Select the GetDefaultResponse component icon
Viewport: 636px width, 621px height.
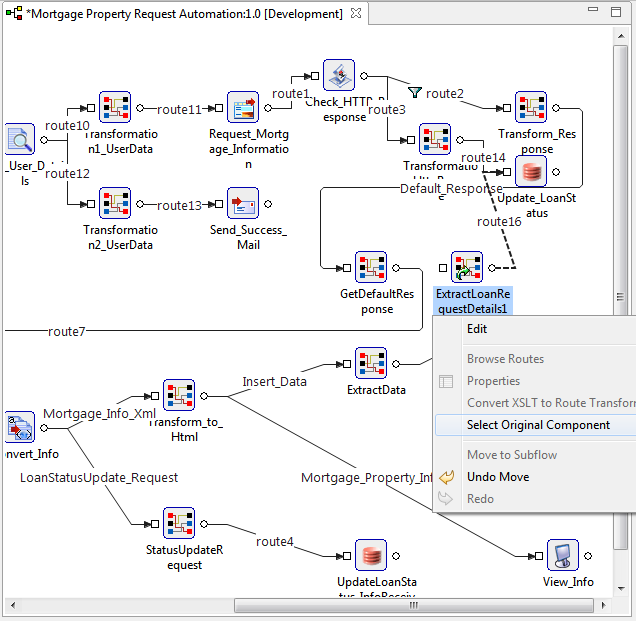click(371, 267)
